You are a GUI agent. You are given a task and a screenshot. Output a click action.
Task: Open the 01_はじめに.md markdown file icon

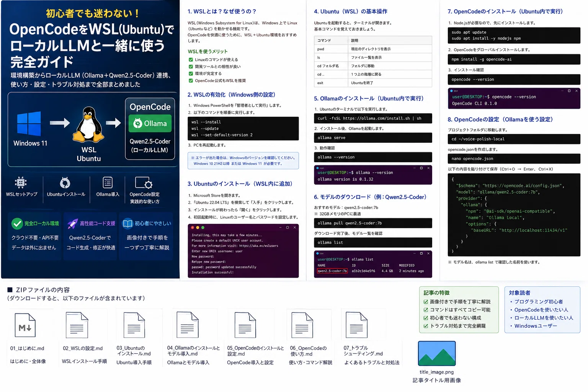click(x=25, y=325)
